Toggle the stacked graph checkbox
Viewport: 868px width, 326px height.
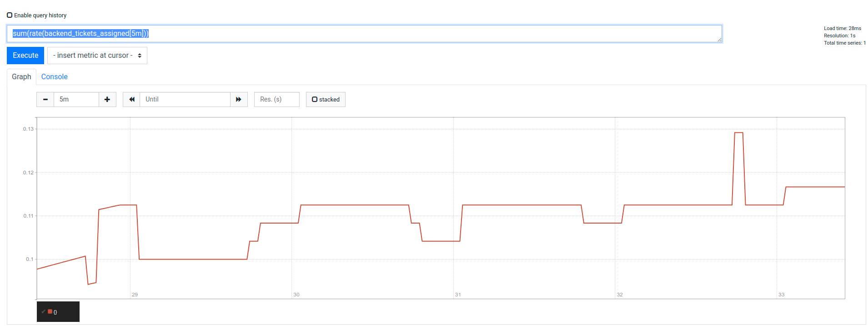pyautogui.click(x=326, y=100)
